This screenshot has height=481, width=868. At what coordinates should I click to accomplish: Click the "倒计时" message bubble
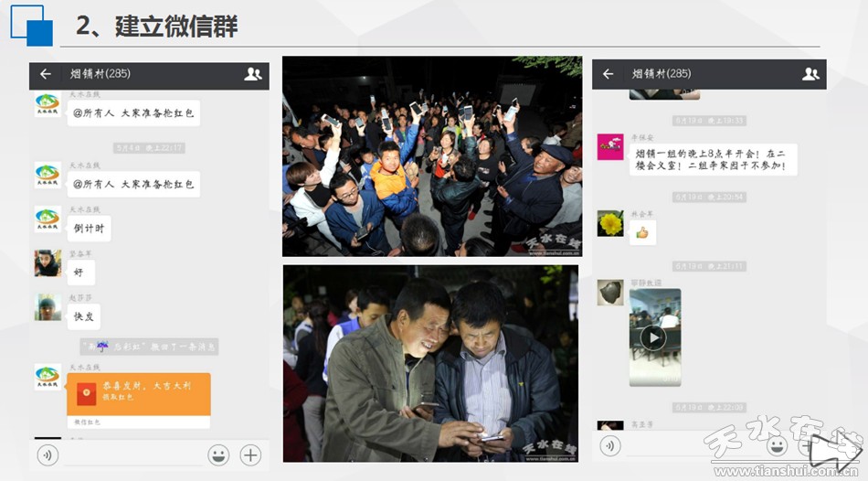click(90, 229)
